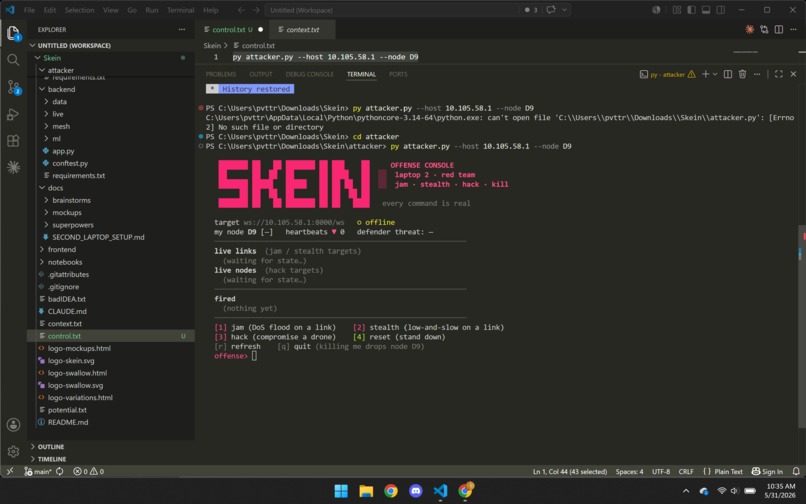The width and height of the screenshot is (806, 504).
Task: Open the Claude starburst icon in activity bar
Action: click(x=13, y=167)
